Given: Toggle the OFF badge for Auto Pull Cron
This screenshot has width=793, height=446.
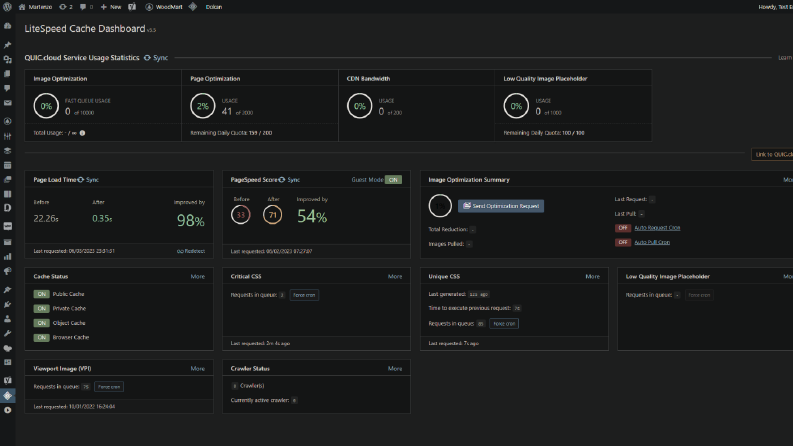Looking at the screenshot, I should (x=623, y=242).
